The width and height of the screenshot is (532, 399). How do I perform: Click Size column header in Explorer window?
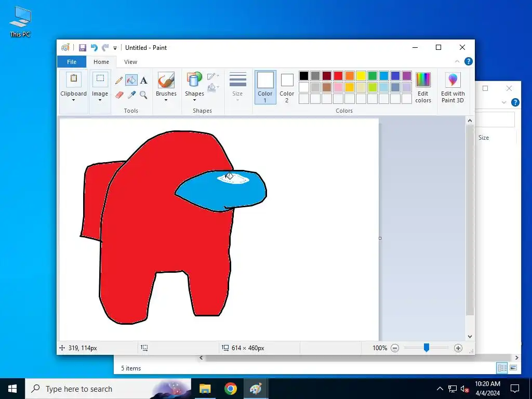tap(484, 137)
